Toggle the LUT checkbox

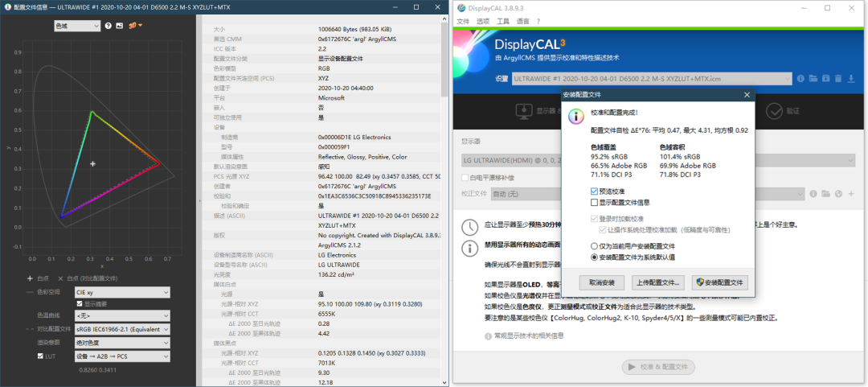[x=40, y=356]
